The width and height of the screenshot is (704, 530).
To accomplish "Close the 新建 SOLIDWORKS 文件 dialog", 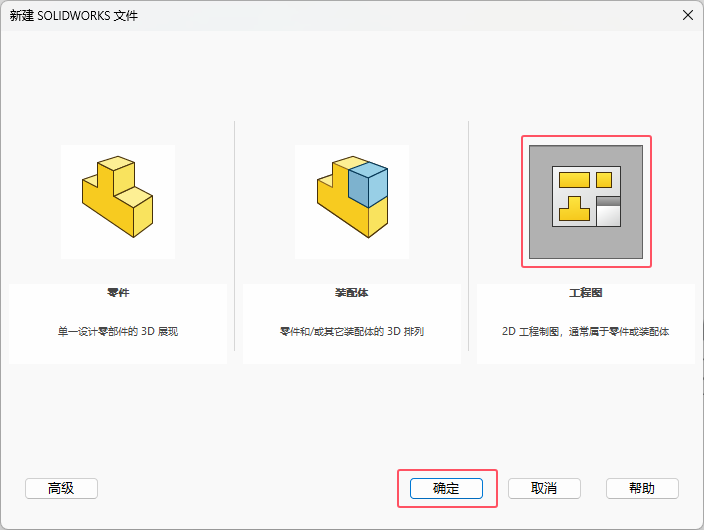I will [688, 15].
